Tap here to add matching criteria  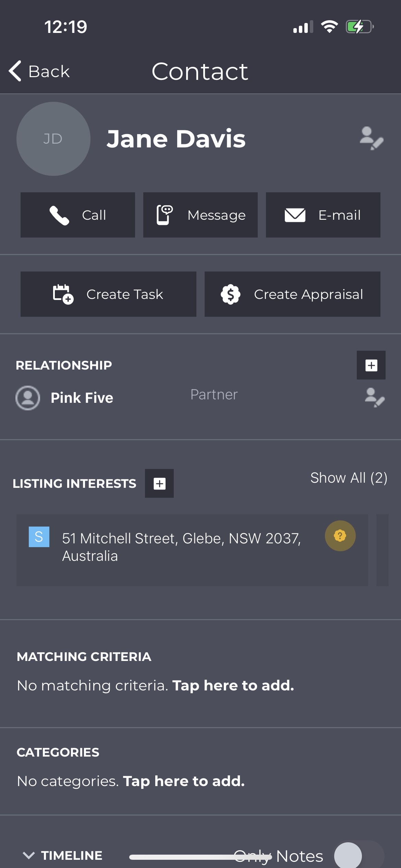pos(233,686)
